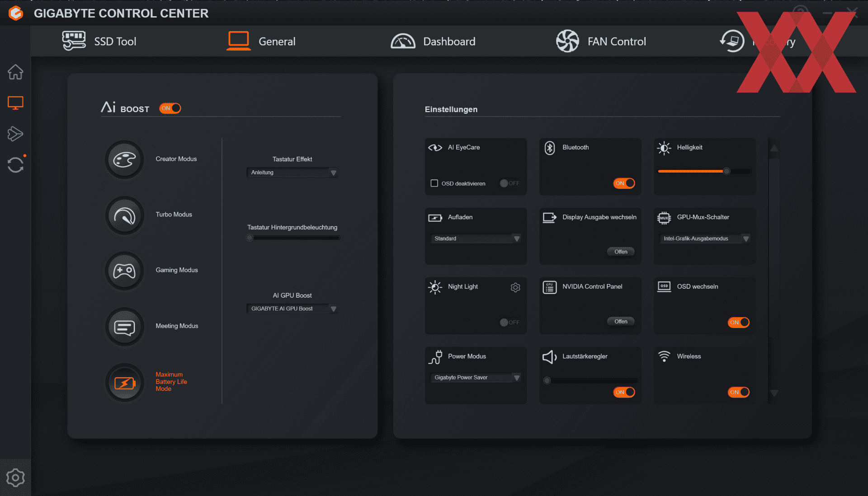Click the Lautstärkeregler speaker icon
The height and width of the screenshot is (496, 868).
pyautogui.click(x=550, y=357)
